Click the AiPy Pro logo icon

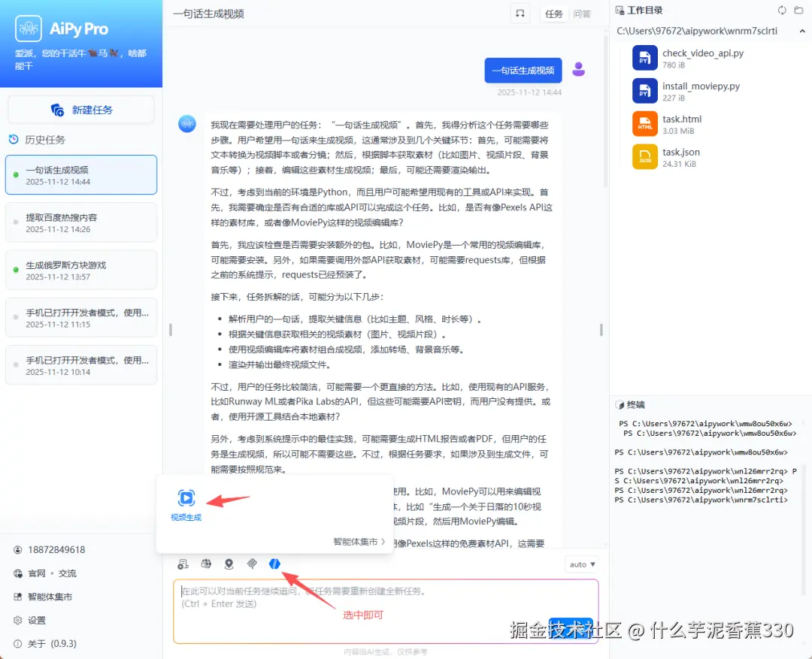click(x=29, y=28)
